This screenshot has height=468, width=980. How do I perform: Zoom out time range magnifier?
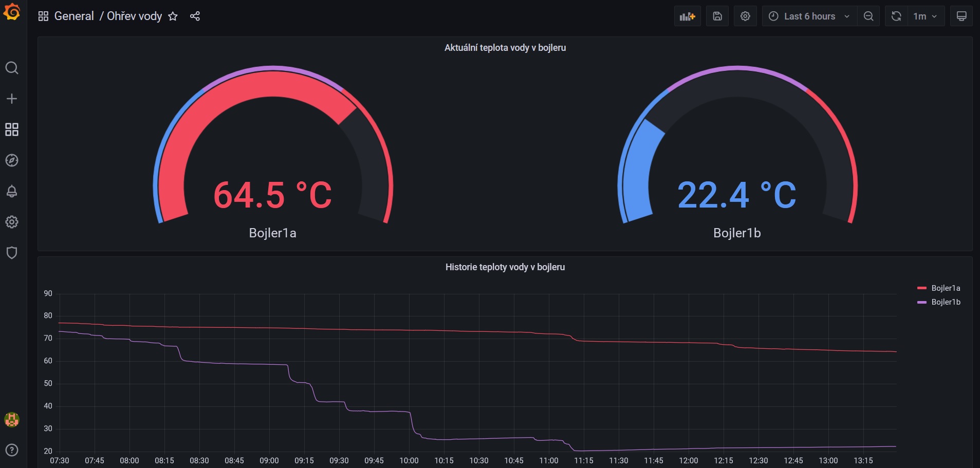(868, 16)
